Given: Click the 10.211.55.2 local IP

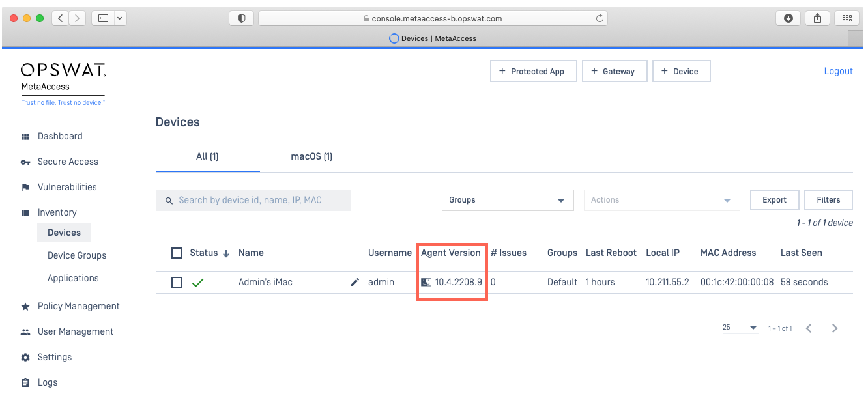Looking at the screenshot, I should [667, 282].
